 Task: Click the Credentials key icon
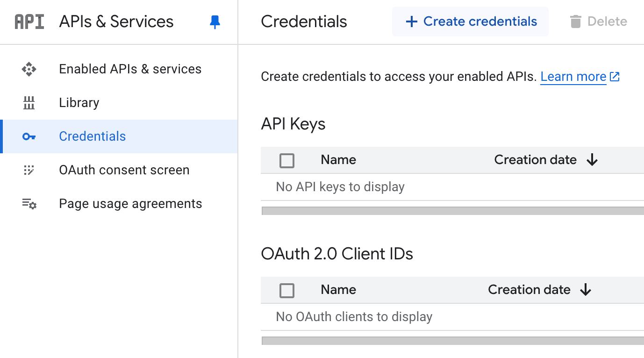pyautogui.click(x=29, y=136)
